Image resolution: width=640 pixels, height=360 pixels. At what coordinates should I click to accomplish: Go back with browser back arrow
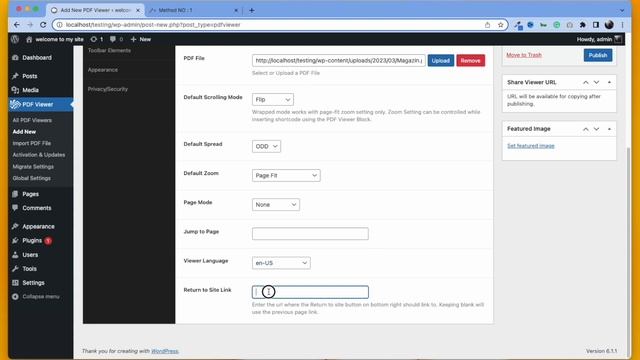click(x=17, y=25)
